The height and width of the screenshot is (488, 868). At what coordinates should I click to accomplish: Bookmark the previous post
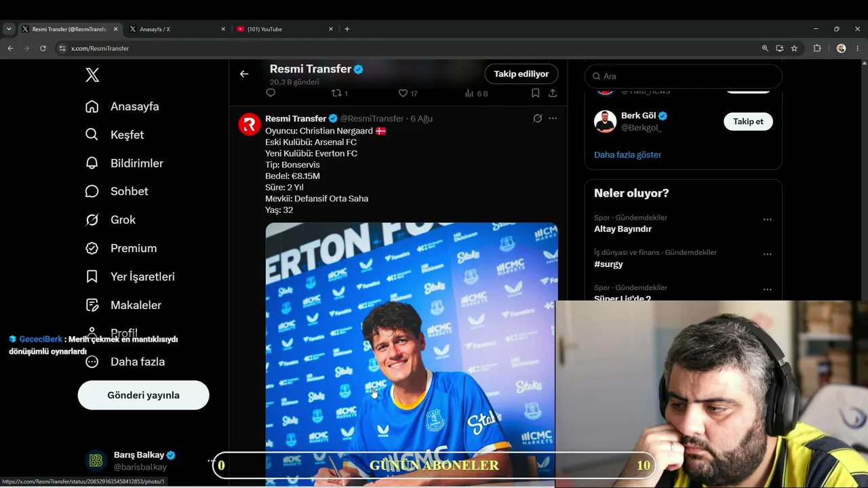point(536,93)
